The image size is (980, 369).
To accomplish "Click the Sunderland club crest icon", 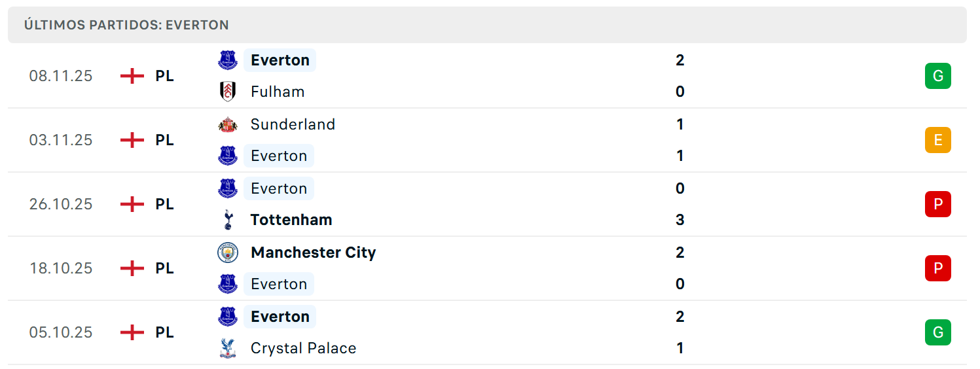I will [x=228, y=124].
